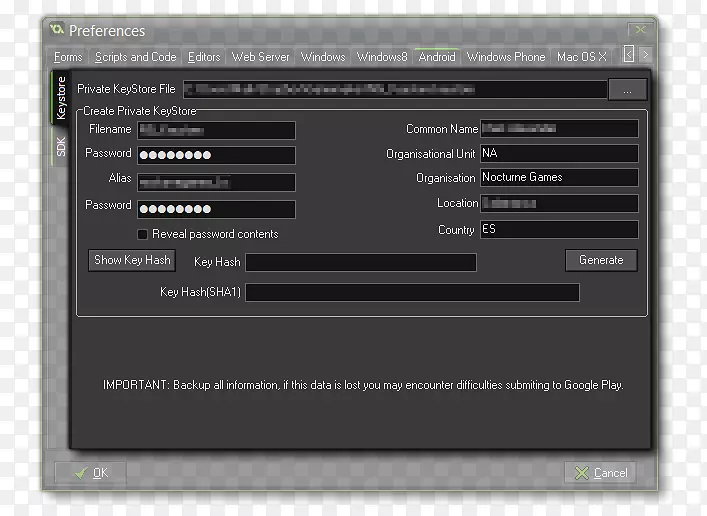Select the Web Server tab
This screenshot has width=707, height=516.
point(260,57)
